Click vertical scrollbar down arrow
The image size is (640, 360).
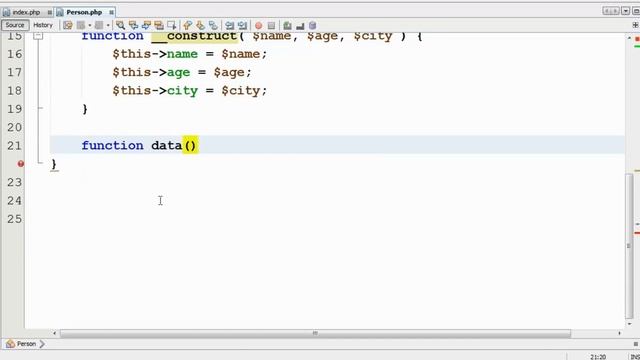point(629,324)
